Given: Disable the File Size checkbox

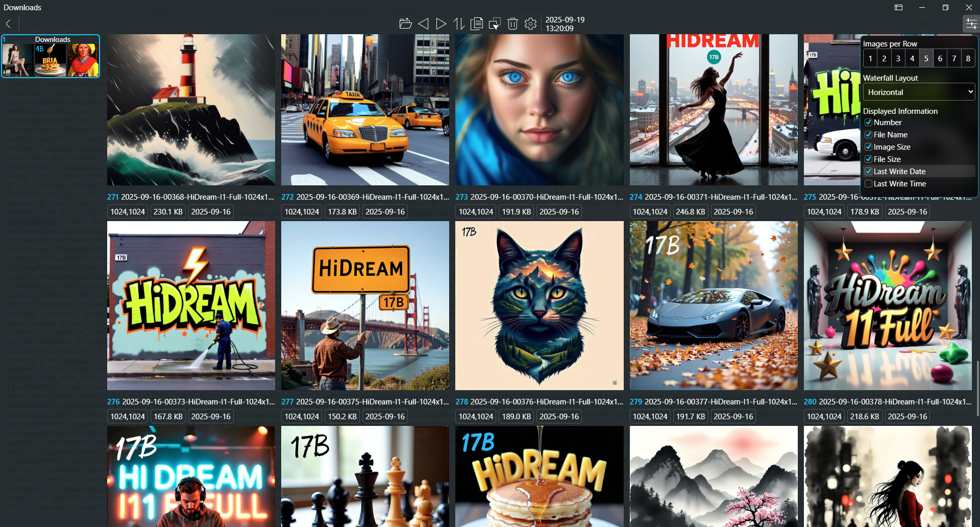Looking at the screenshot, I should [868, 159].
